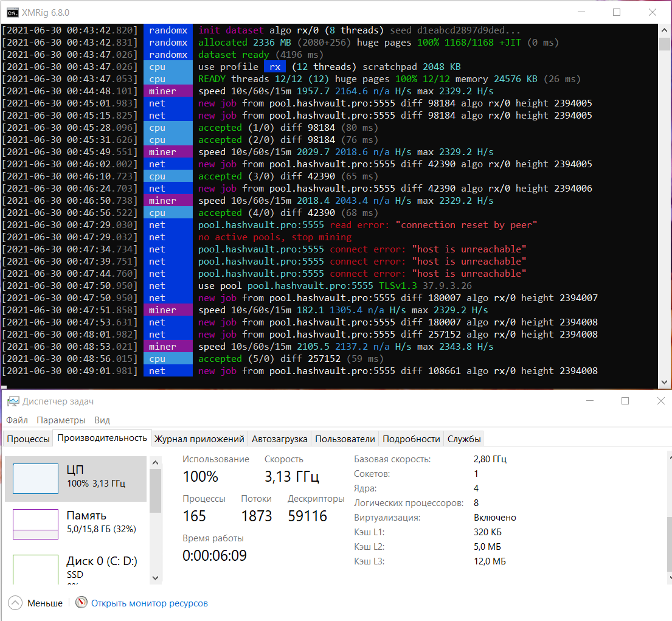Close the XMRig 6.8.0 window
This screenshot has height=621, width=672.
(652, 12)
